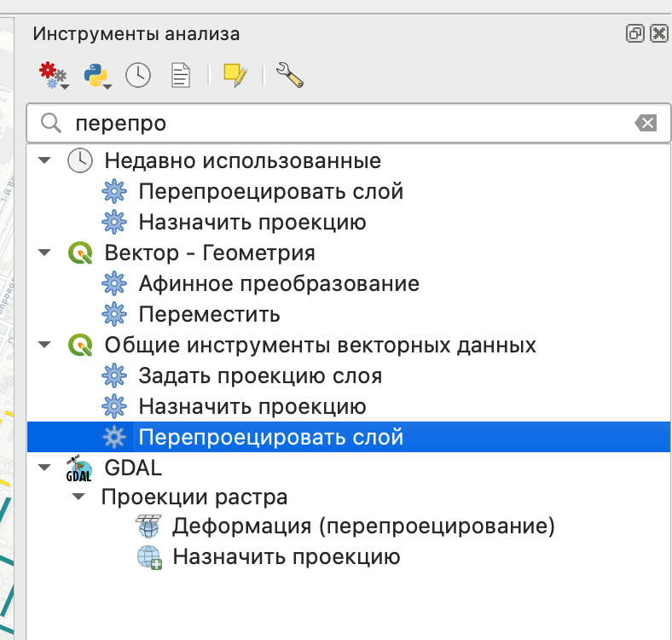Toggle edit features in-place icon
This screenshot has height=640, width=672.
point(235,75)
